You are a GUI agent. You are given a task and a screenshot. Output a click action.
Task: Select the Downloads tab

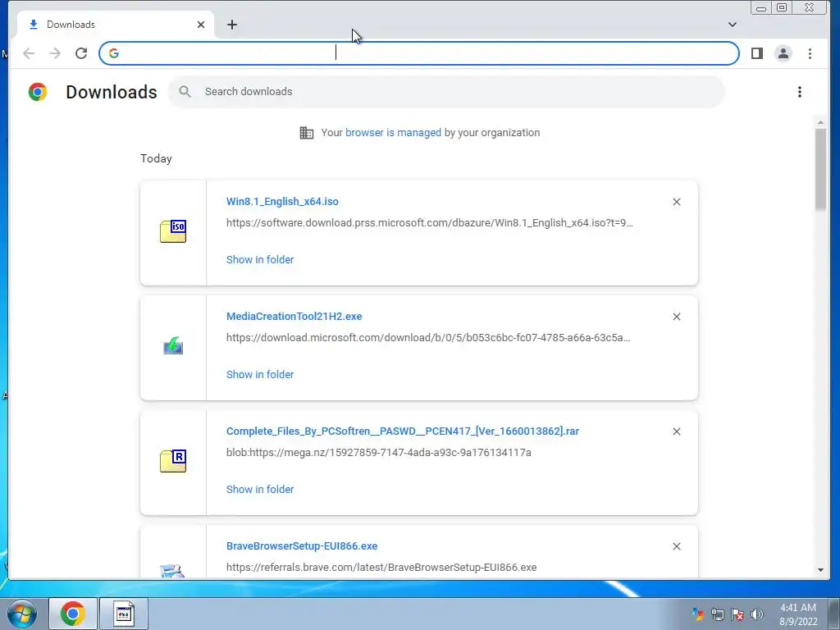(x=115, y=25)
